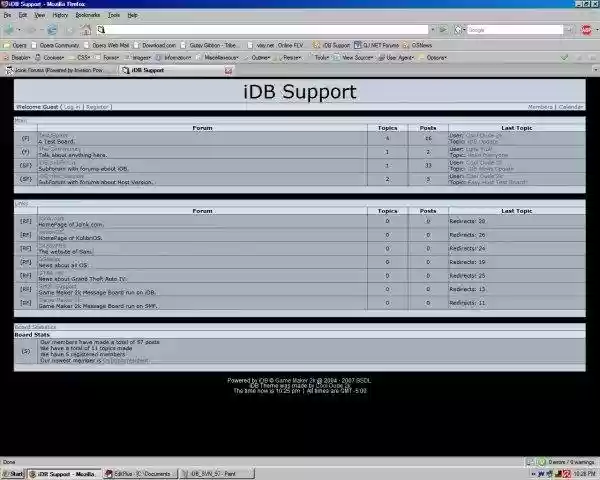This screenshot has height=480, width=600.
Task: Open redirect forum HomePage of Joink.com
Action: click(51, 219)
